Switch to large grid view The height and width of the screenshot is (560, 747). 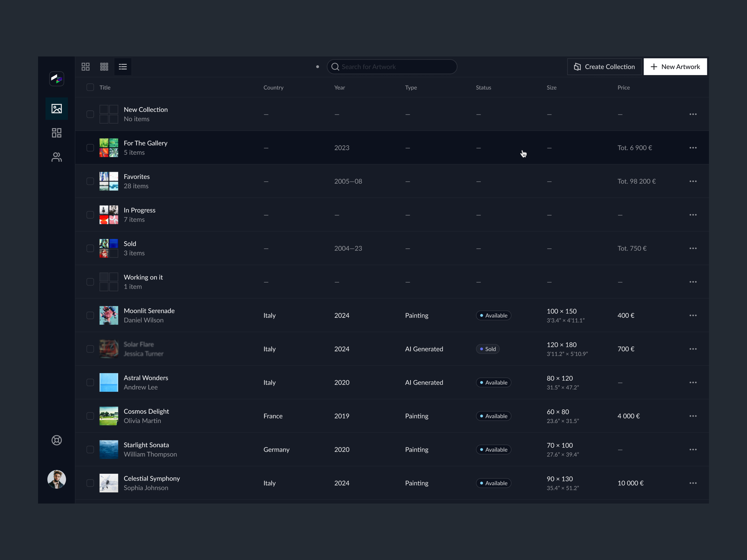tap(85, 66)
